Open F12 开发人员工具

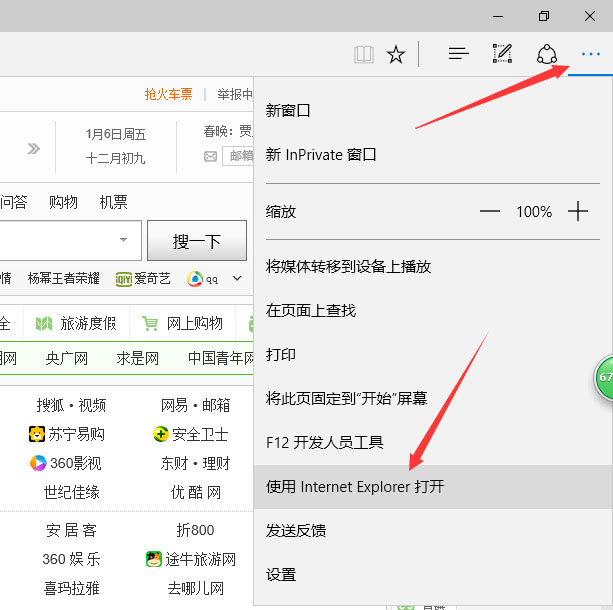click(432, 443)
